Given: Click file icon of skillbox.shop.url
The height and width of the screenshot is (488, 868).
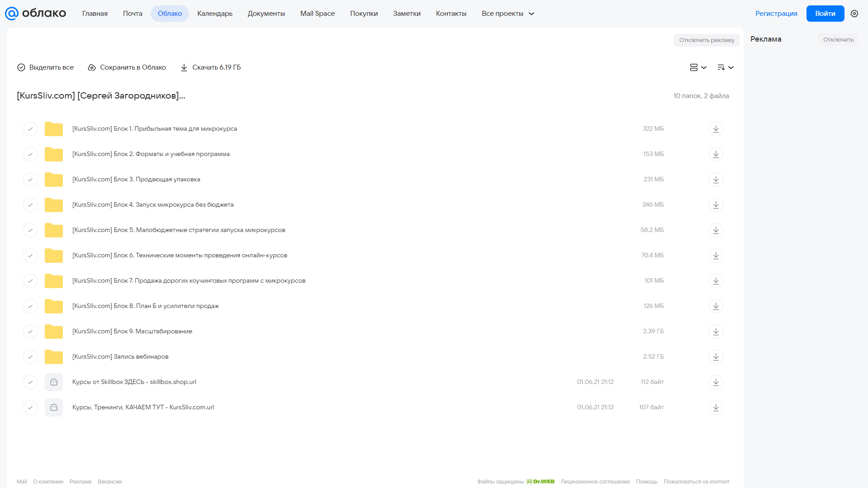Looking at the screenshot, I should 54,382.
